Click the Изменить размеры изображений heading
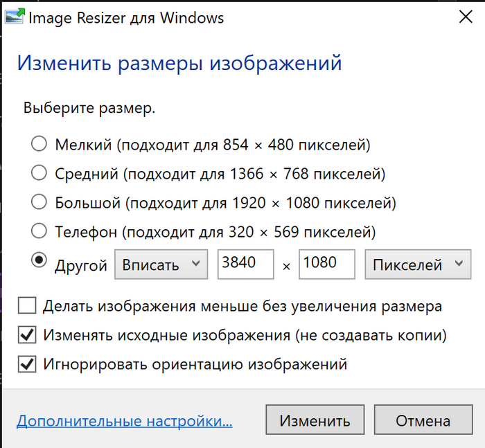 tap(179, 64)
